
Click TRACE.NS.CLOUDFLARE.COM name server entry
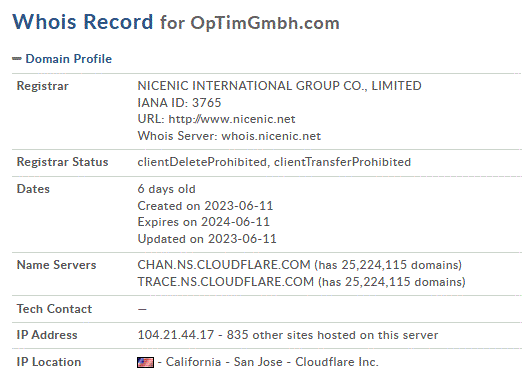(226, 282)
